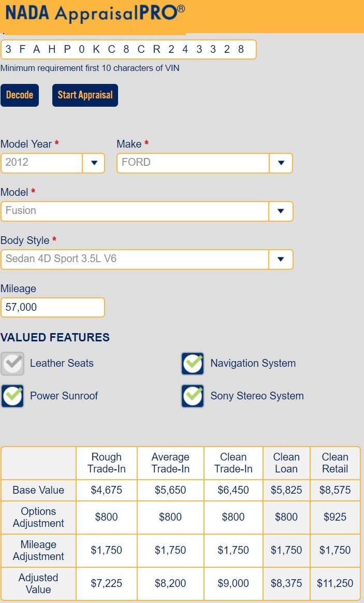Click the $7,225 adjusted Rough Trade-In value
The height and width of the screenshot is (603, 364).
click(107, 583)
